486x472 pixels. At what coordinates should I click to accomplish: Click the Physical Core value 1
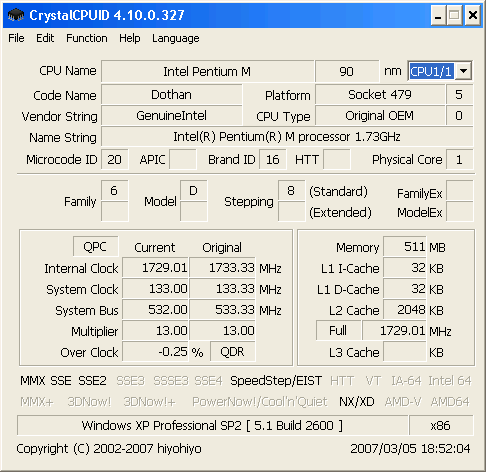point(459,160)
